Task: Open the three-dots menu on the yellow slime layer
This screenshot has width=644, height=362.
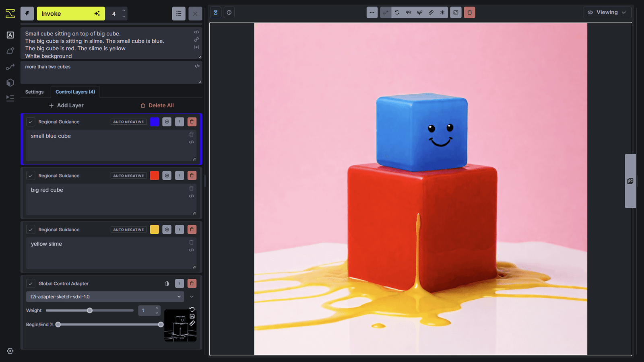Action: tap(180, 229)
